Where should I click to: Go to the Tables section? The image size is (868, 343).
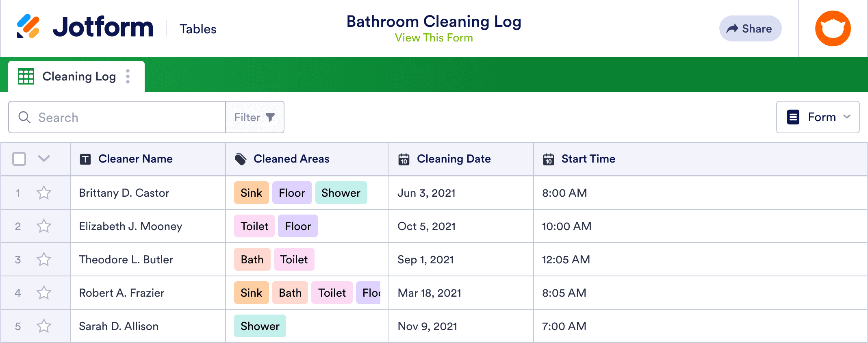(198, 29)
